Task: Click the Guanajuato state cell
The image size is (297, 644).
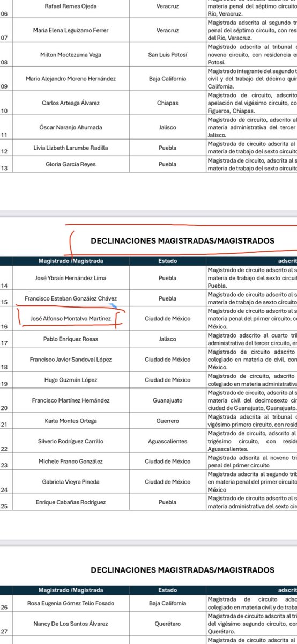Action: [x=169, y=400]
